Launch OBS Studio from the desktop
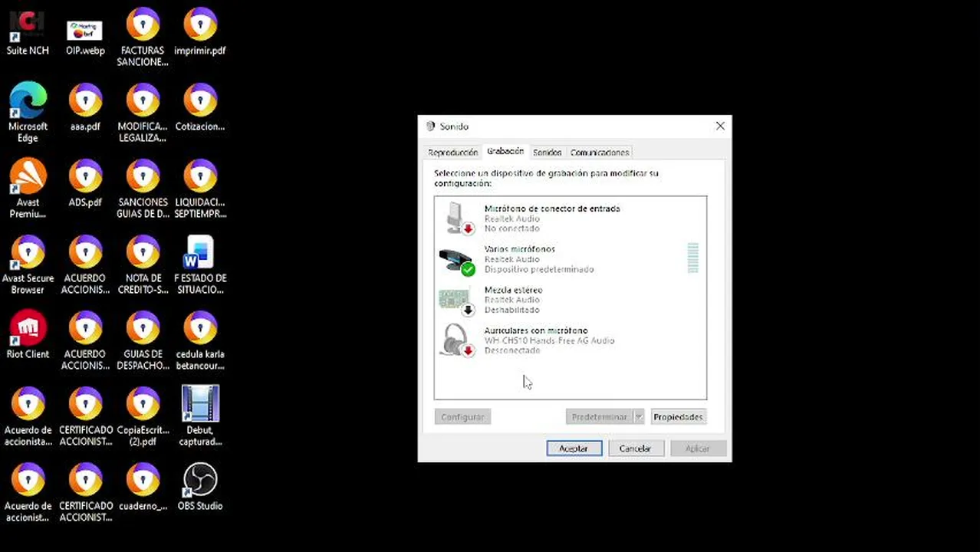 (x=200, y=488)
